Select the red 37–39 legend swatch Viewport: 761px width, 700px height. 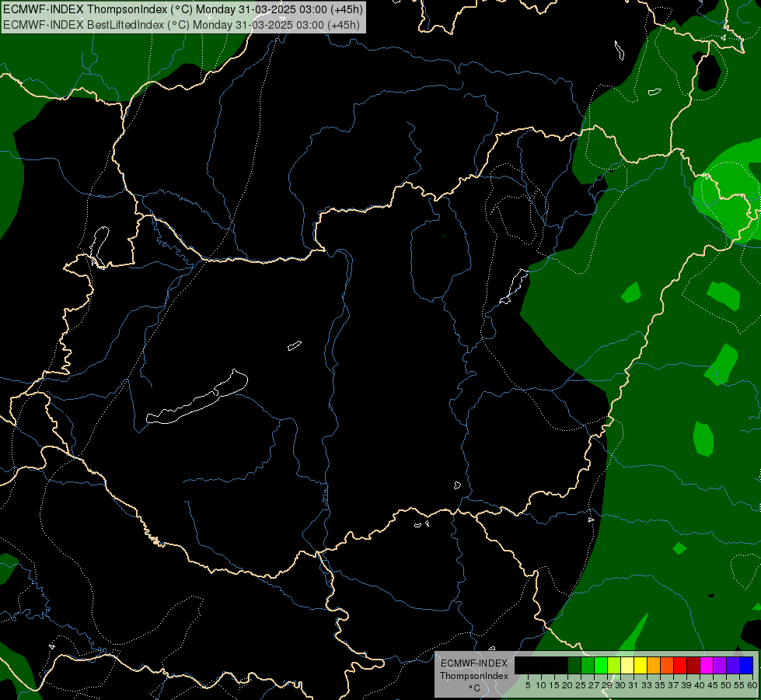680,665
